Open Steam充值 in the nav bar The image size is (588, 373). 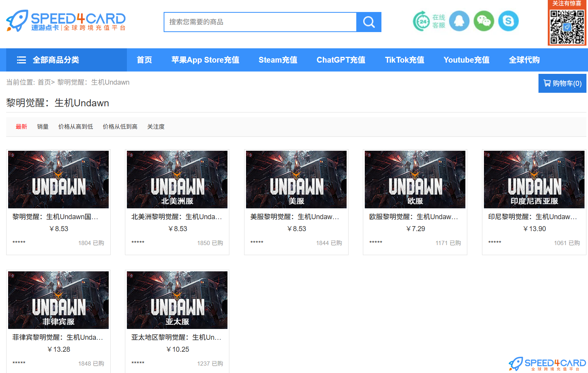pyautogui.click(x=278, y=60)
